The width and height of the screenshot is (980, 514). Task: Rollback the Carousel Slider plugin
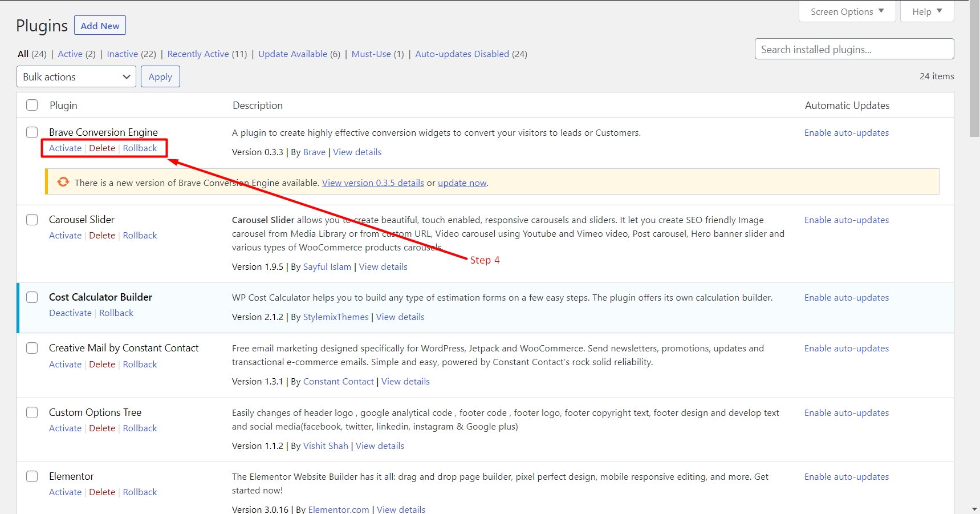pos(140,235)
